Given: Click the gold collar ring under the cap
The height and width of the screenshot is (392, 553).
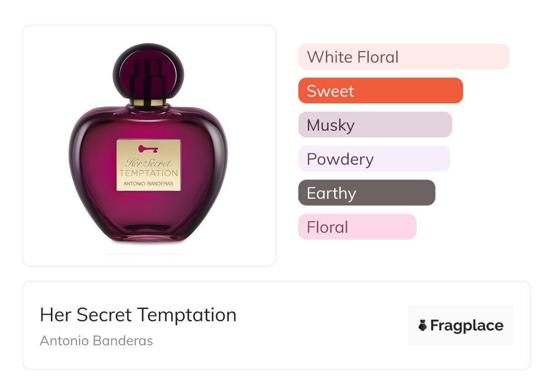Looking at the screenshot, I should click(148, 102).
